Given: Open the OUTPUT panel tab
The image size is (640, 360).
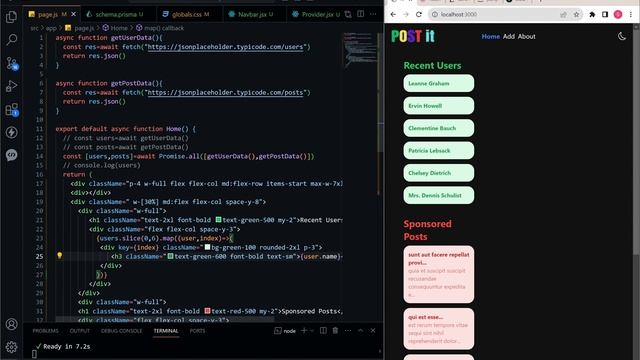Looking at the screenshot, I should (x=80, y=331).
